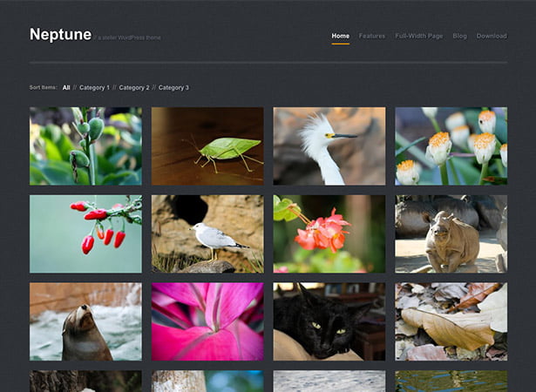Open the green seed pods plant thumbnail

pos(85,146)
